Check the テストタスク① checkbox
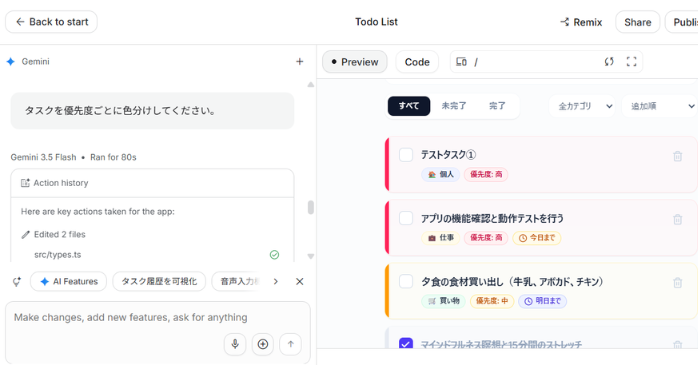Image resolution: width=698 pixels, height=365 pixels. pyautogui.click(x=406, y=155)
